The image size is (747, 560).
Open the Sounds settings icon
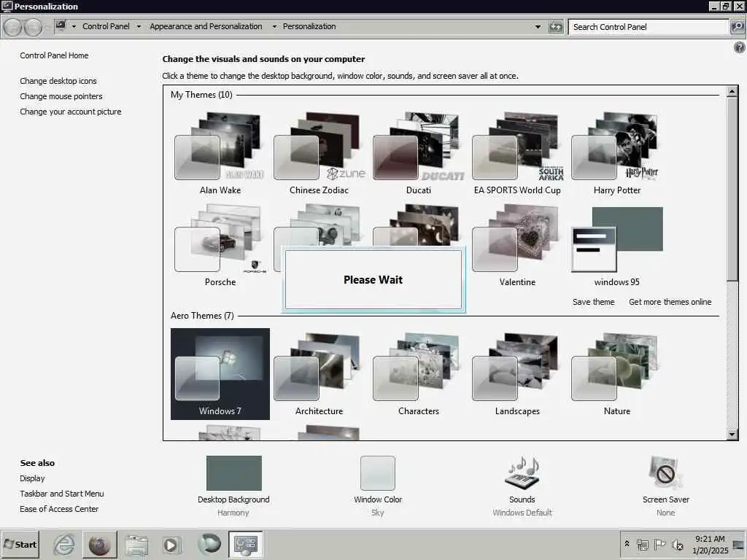click(522, 472)
